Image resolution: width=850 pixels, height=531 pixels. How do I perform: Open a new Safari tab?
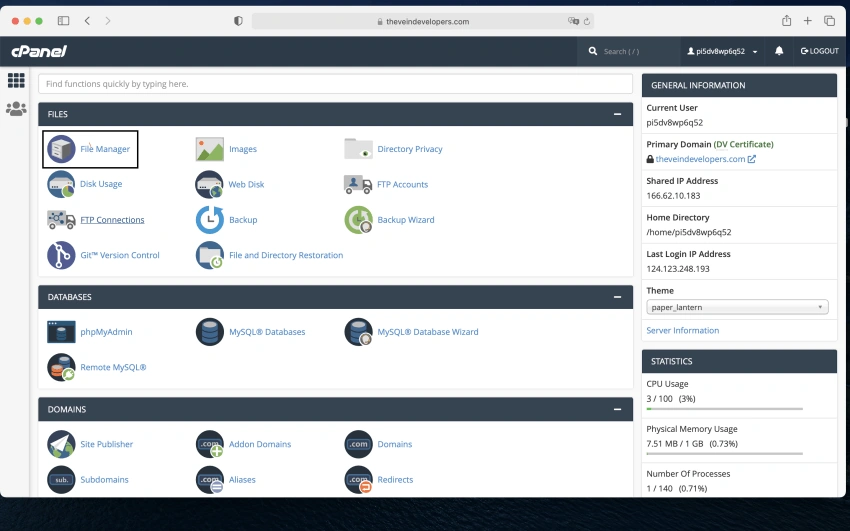(x=808, y=21)
